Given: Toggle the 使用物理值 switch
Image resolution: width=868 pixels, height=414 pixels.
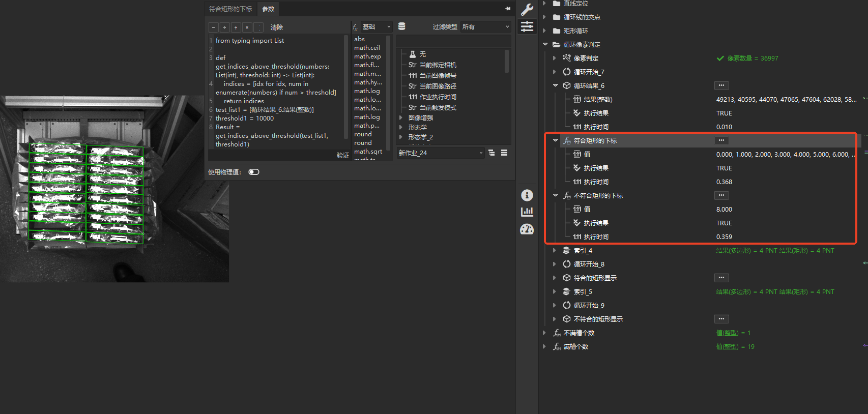Looking at the screenshot, I should pyautogui.click(x=254, y=172).
